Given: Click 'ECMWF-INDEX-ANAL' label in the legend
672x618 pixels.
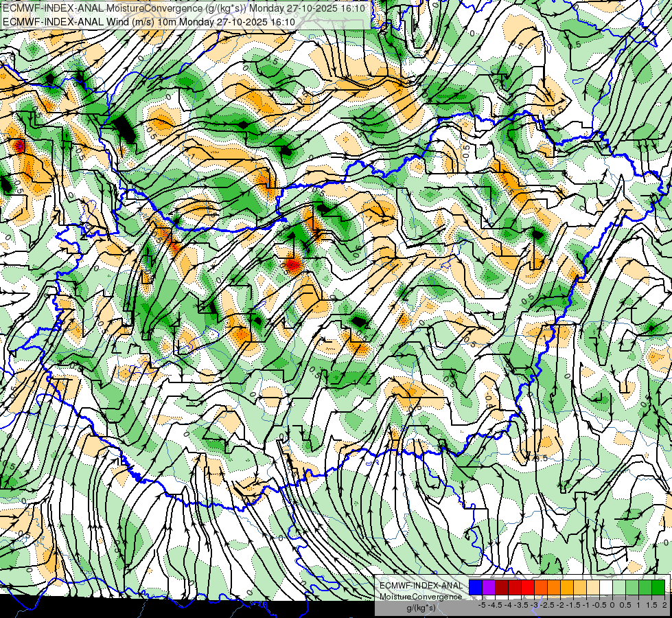Looking at the screenshot, I should tap(421, 586).
